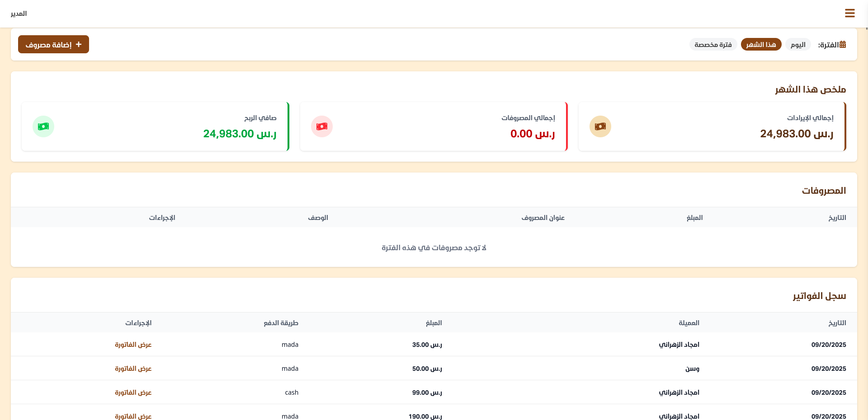Select the هذا الشهر period filter

[761, 45]
